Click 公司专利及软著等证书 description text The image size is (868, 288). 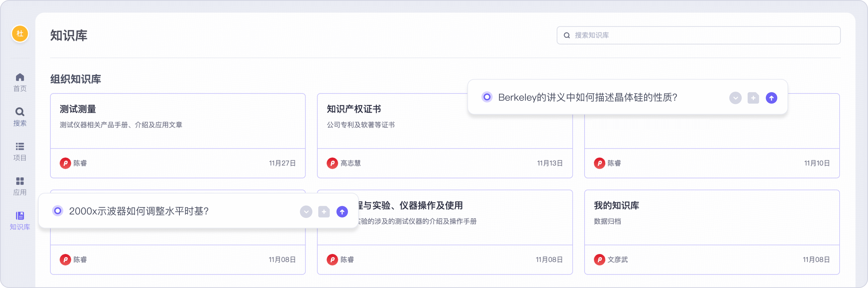point(361,125)
